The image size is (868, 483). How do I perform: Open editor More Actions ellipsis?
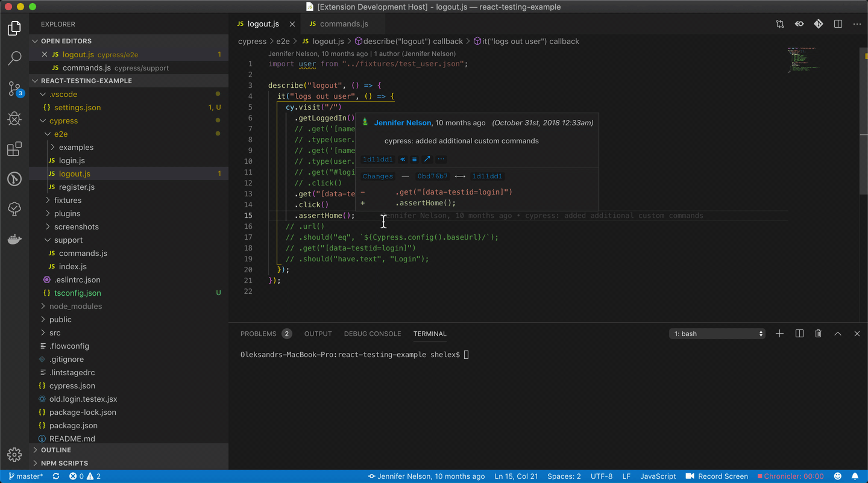857,24
